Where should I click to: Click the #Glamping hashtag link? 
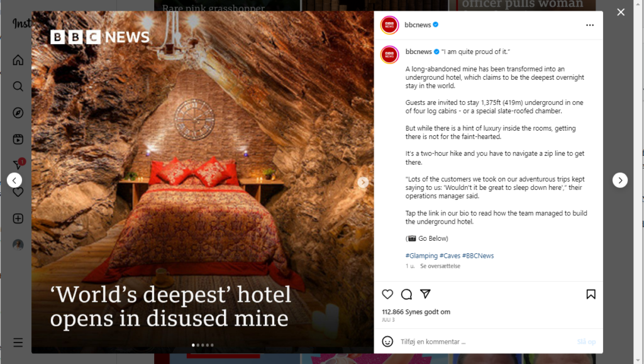tap(421, 256)
